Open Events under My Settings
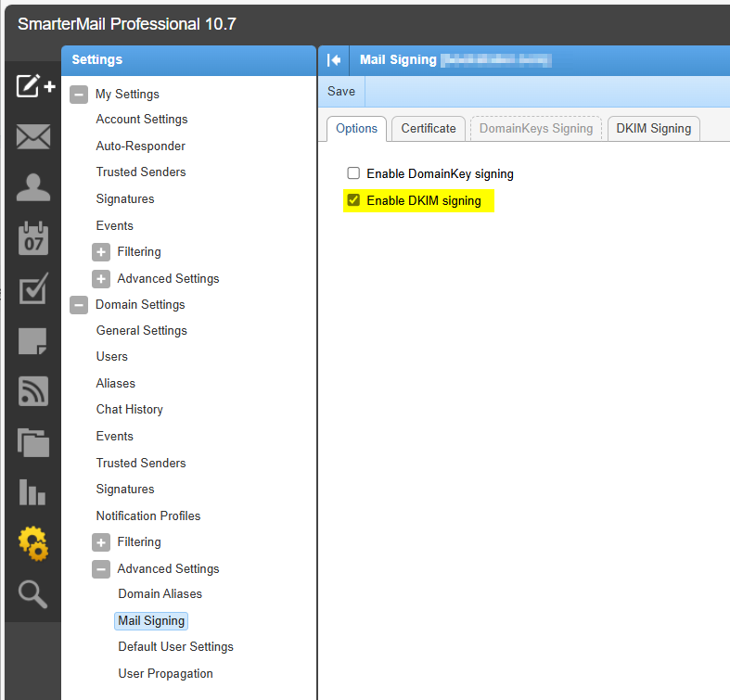 click(114, 225)
